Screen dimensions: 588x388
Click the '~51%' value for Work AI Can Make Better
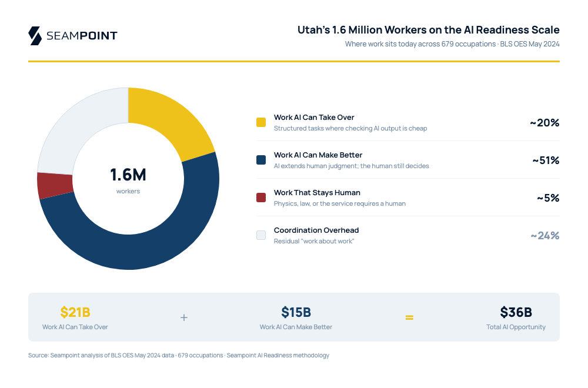[545, 160]
